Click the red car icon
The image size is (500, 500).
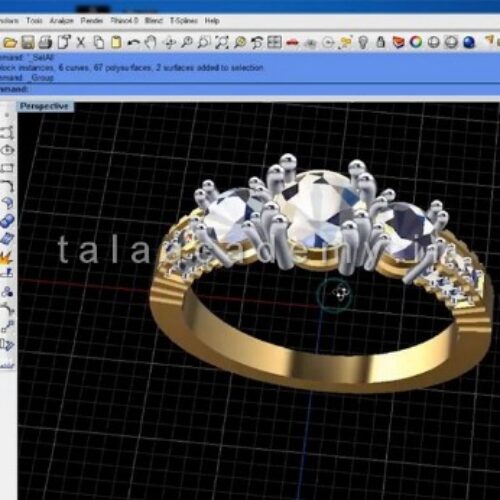tap(292, 43)
